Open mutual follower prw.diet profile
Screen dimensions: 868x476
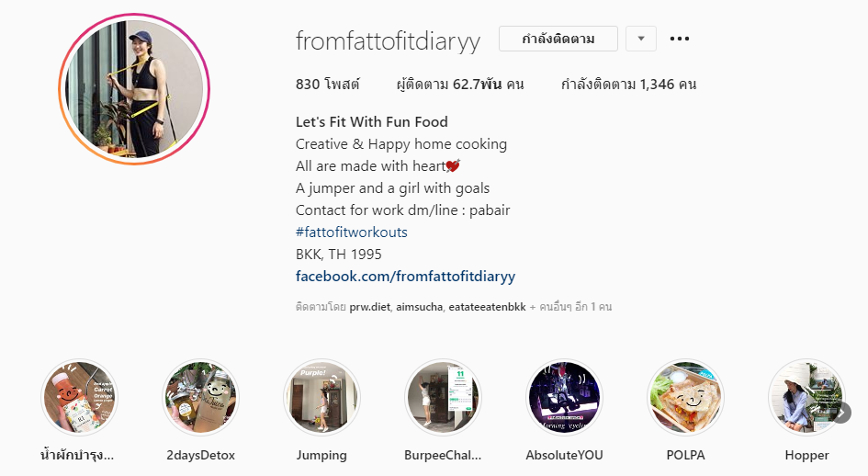click(x=370, y=307)
